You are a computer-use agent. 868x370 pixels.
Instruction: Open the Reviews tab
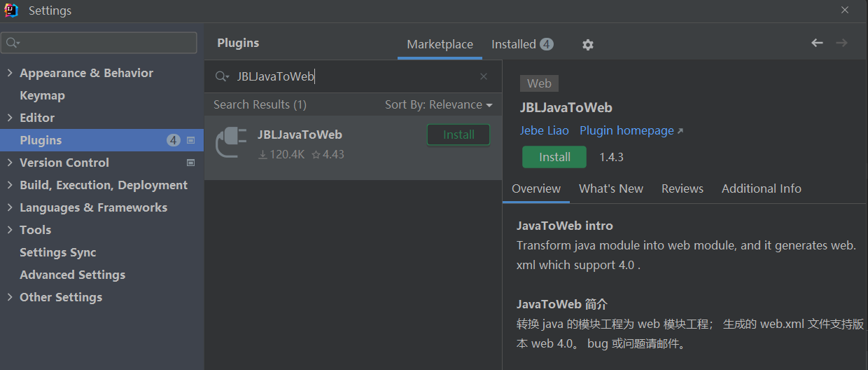[682, 189]
